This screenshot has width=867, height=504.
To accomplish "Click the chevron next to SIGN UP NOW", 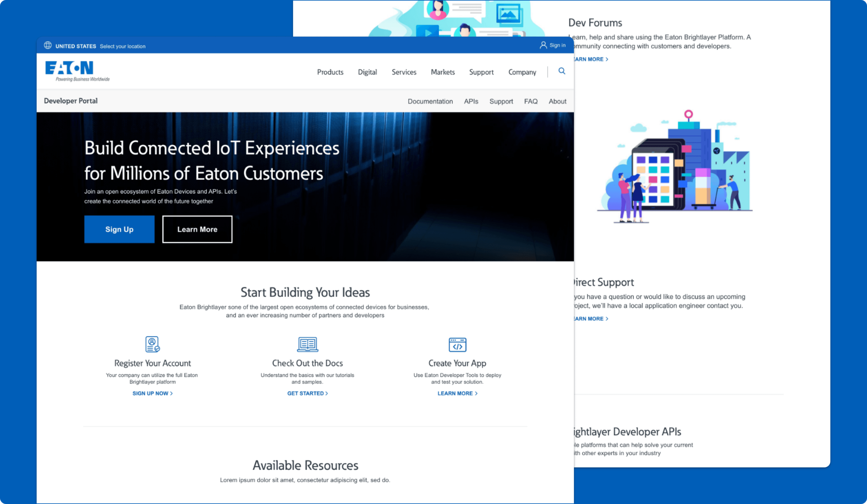I will 172,393.
